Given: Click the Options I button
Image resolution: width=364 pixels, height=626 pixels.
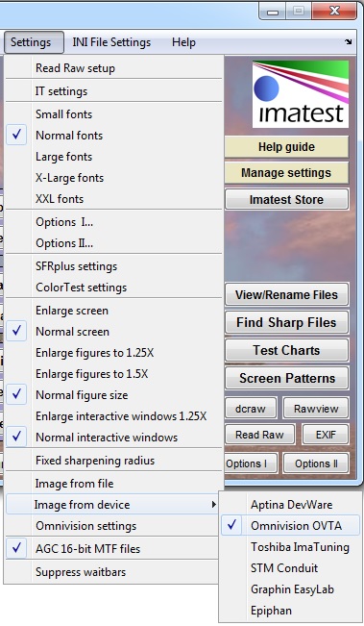Looking at the screenshot, I should click(252, 463).
